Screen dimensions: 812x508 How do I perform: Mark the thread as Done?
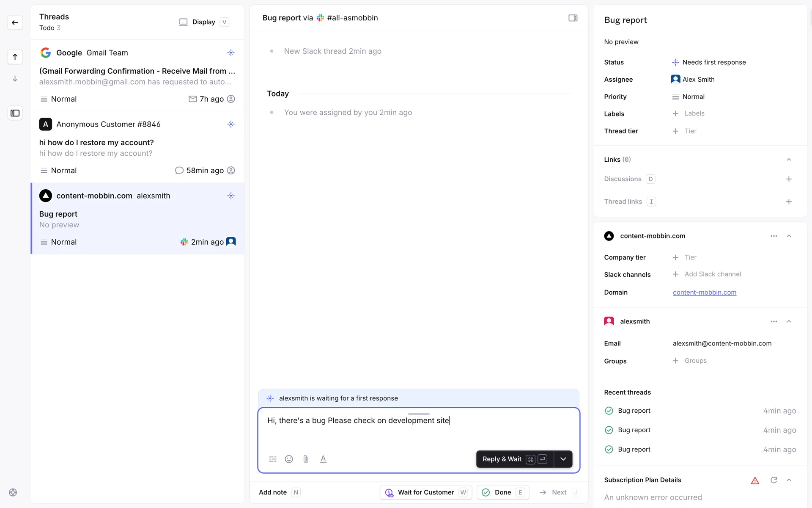(502, 492)
